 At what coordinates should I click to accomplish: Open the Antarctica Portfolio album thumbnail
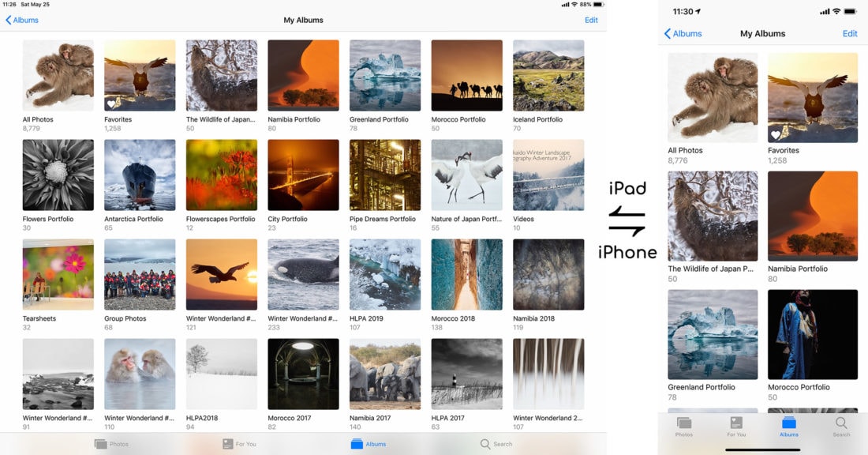pos(140,175)
